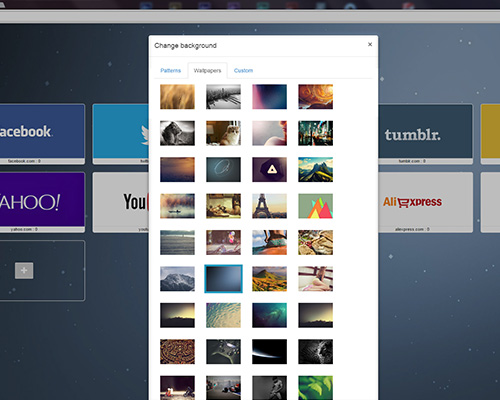
Task: Add a new speed dial with plus button
Action: pos(24,270)
